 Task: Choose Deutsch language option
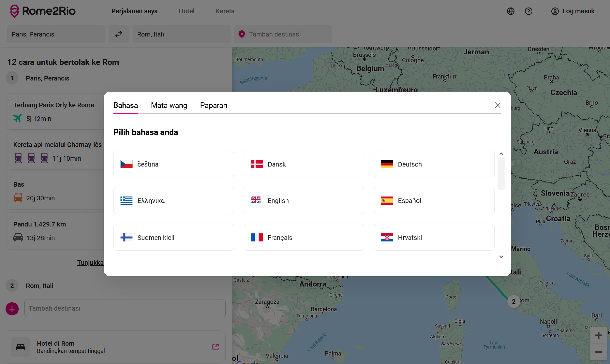pos(434,164)
